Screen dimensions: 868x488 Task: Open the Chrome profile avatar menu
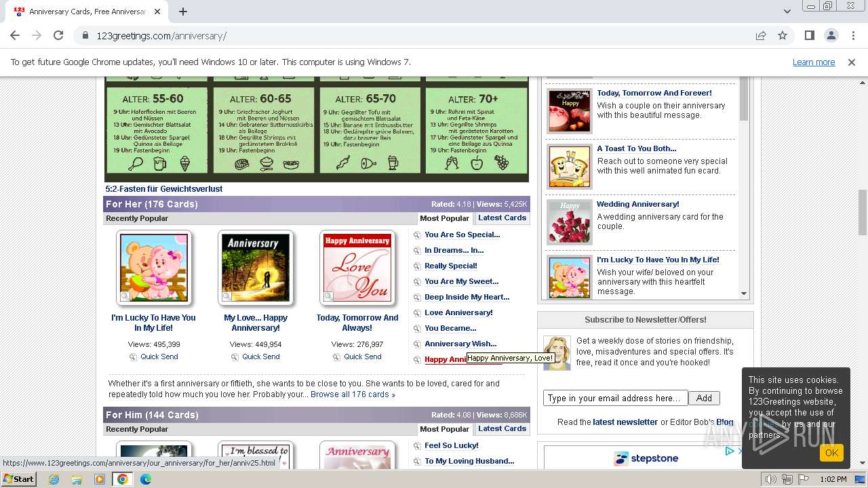(x=831, y=35)
